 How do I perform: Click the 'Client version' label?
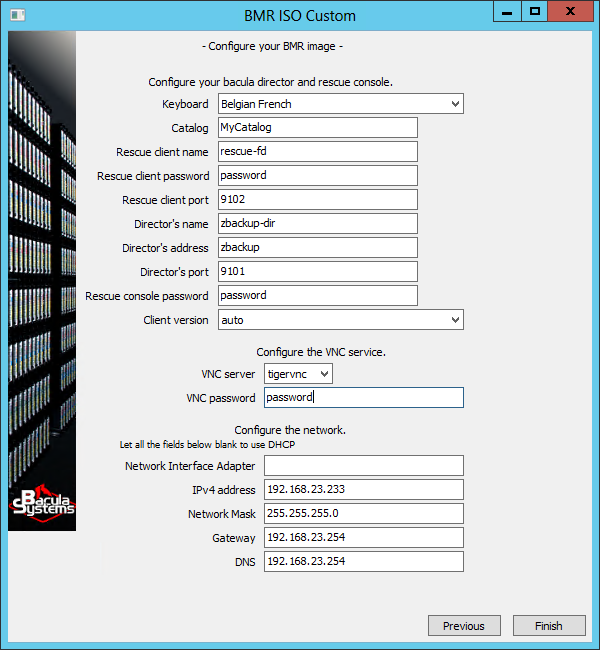tap(176, 320)
